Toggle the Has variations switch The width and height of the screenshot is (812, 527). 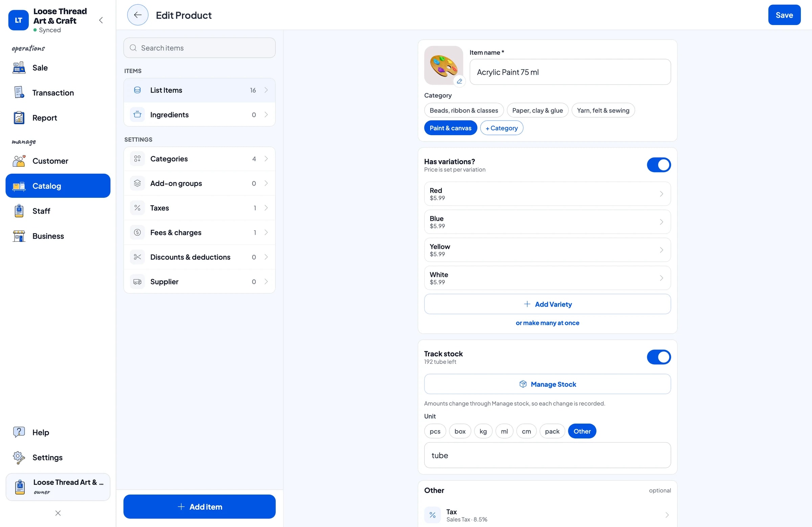pyautogui.click(x=658, y=165)
